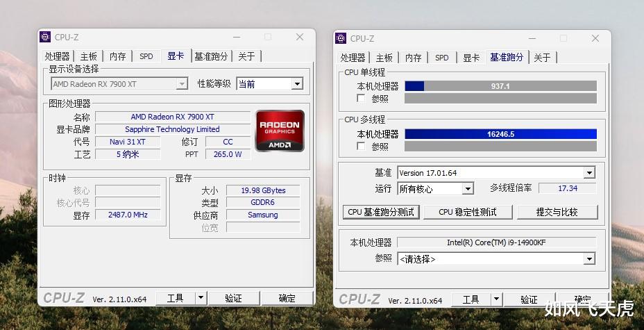Switch to SPD tab in left window
644x330 pixels.
pyautogui.click(x=146, y=56)
